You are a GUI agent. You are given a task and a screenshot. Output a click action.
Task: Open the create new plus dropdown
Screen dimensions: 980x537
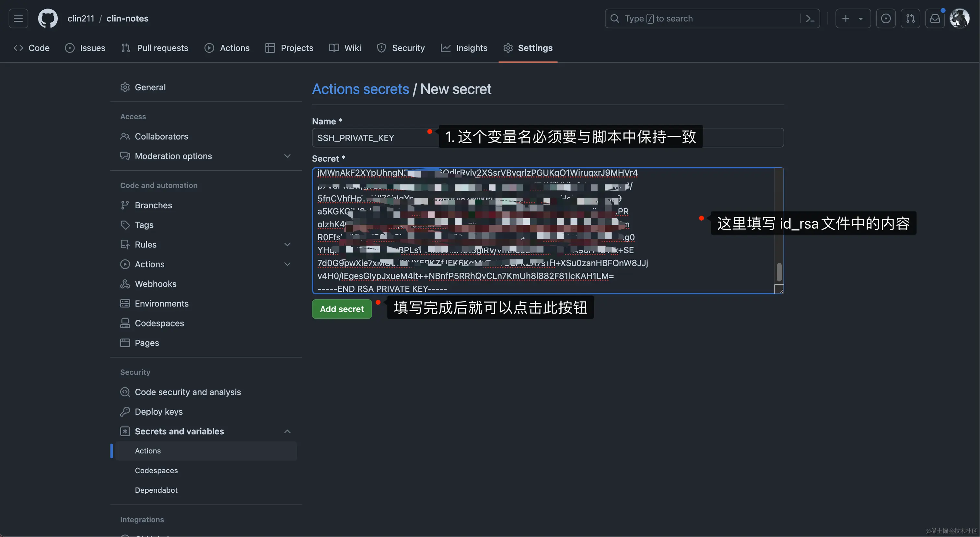[x=853, y=18]
